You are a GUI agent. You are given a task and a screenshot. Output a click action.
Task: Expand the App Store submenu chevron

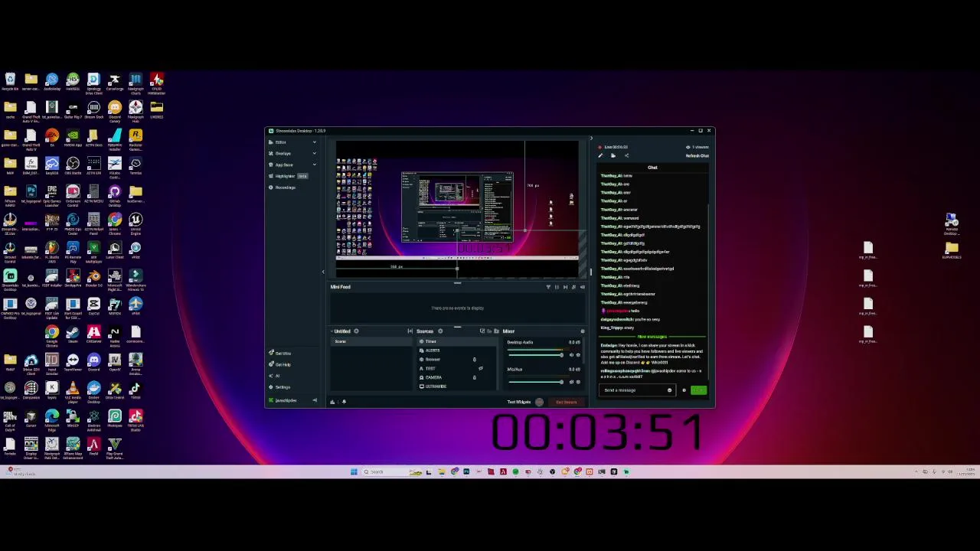(x=314, y=165)
